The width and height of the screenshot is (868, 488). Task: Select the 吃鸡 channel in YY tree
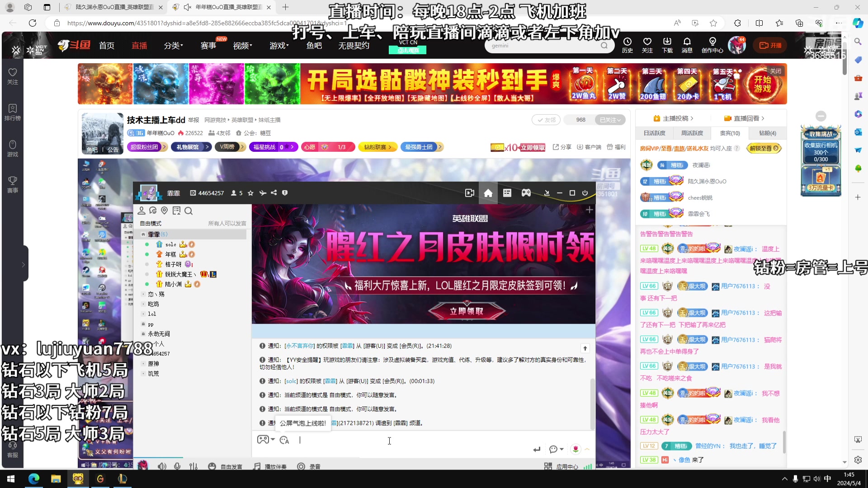153,304
